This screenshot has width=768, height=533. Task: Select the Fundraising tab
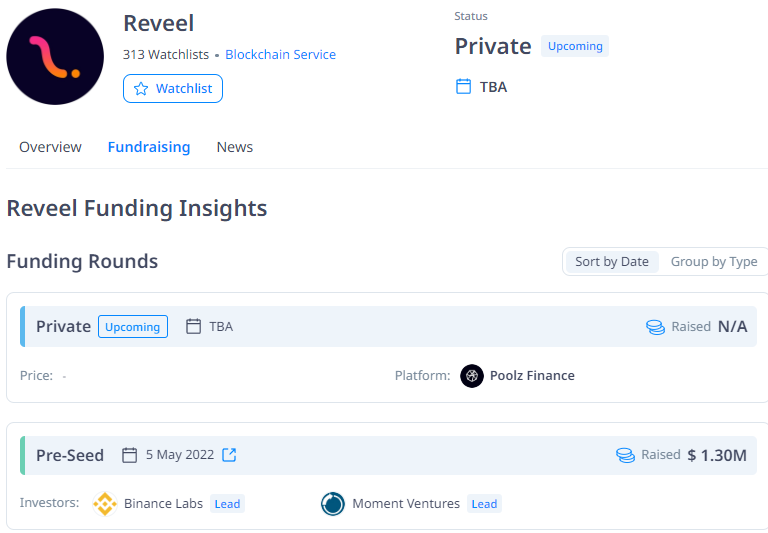click(149, 147)
